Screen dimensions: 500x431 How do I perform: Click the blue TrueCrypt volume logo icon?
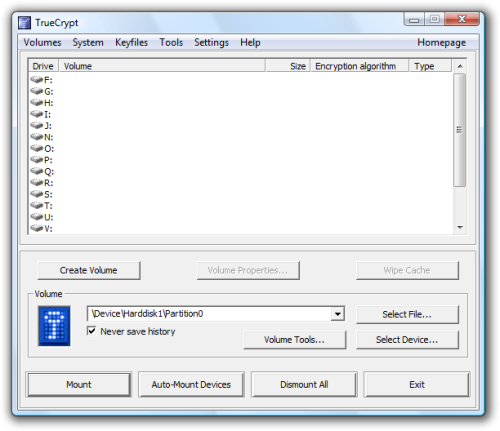pos(54,326)
